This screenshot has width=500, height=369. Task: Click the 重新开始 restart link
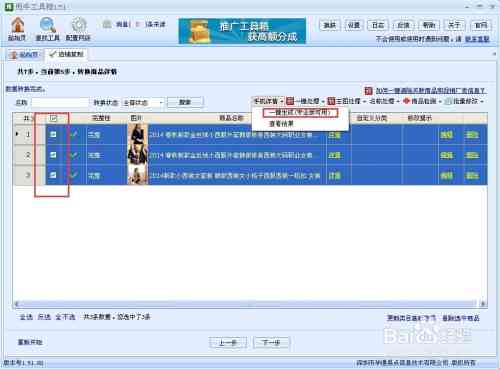click(x=30, y=342)
